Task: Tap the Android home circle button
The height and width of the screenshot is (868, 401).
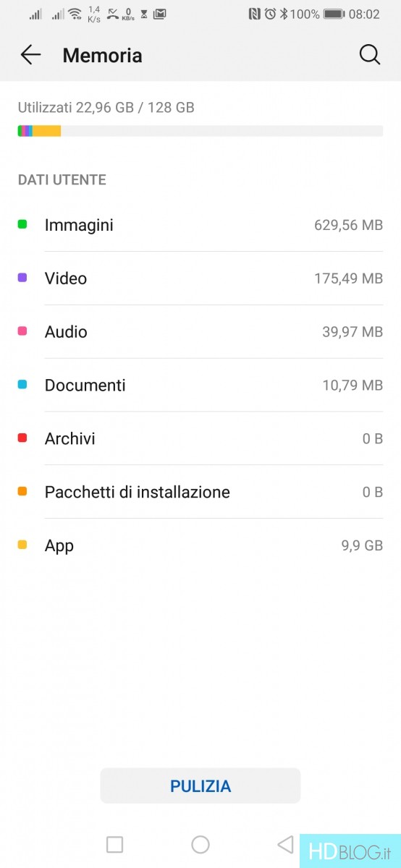Action: pos(200,844)
